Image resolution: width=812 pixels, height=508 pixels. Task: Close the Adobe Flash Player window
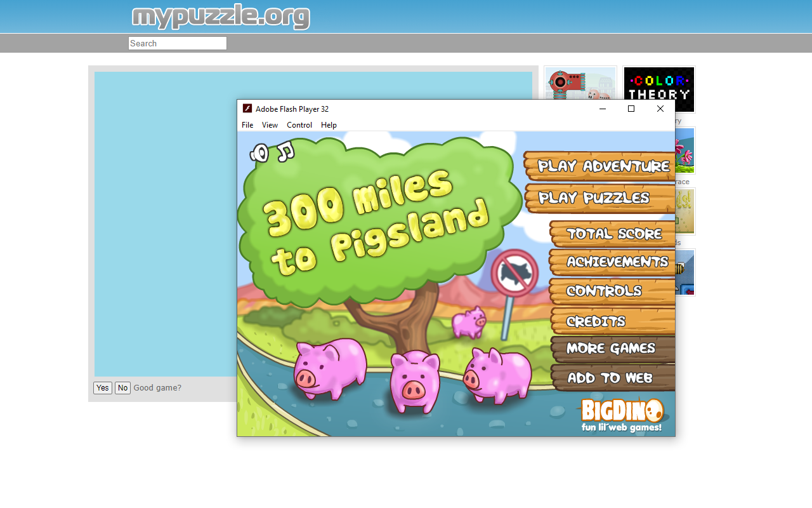[660, 109]
